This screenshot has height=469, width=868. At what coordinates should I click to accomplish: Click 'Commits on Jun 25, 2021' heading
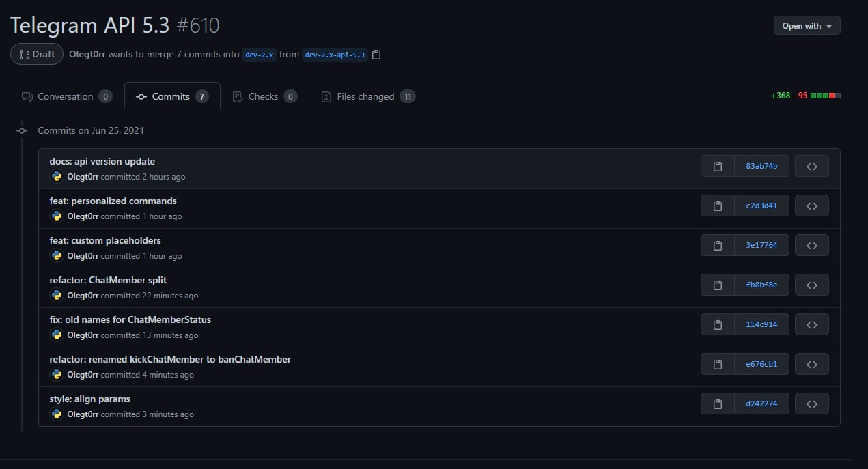click(91, 130)
